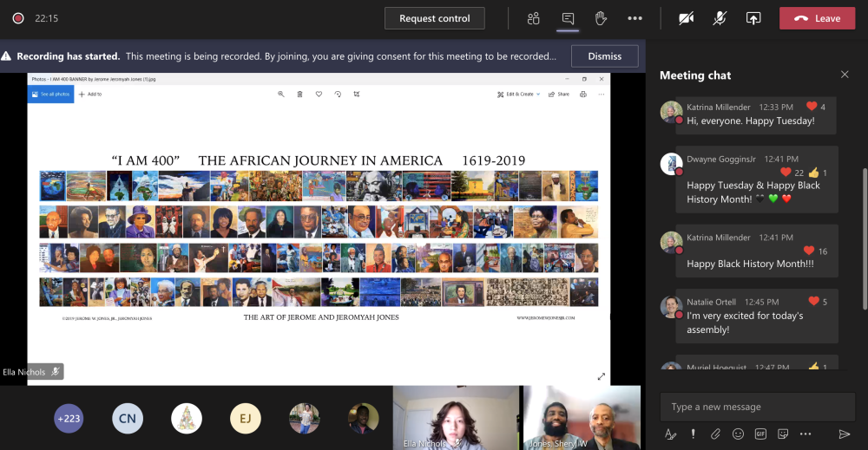Click the chat panel scrollbar
The image size is (868, 450).
865,238
